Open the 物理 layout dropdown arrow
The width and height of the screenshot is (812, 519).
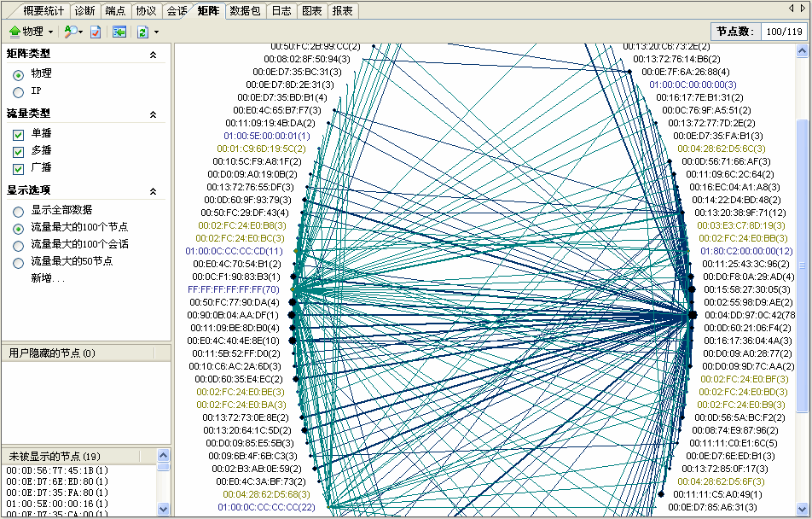49,32
